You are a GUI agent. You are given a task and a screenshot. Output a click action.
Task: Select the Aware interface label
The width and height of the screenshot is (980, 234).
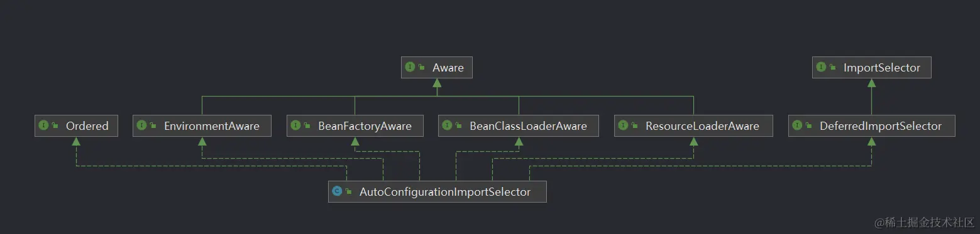(448, 68)
